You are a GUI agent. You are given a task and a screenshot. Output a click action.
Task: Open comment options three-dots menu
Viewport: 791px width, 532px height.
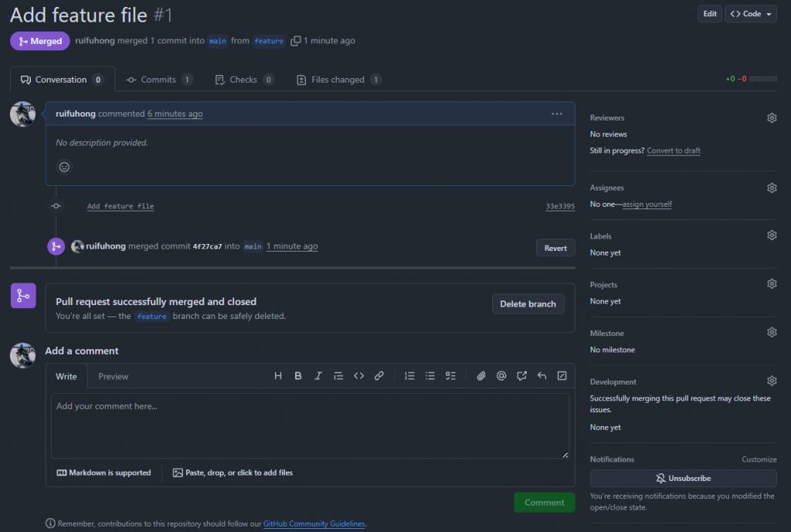557,114
